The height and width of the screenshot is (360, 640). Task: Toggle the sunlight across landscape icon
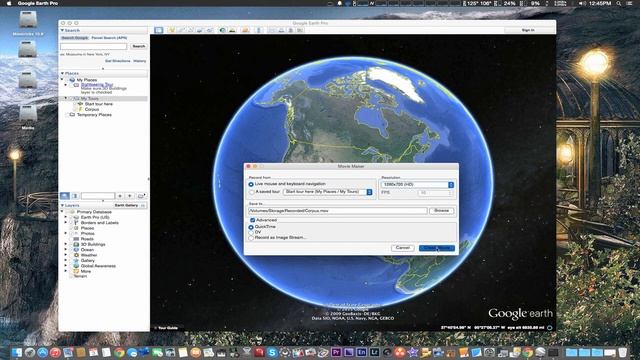(232, 30)
